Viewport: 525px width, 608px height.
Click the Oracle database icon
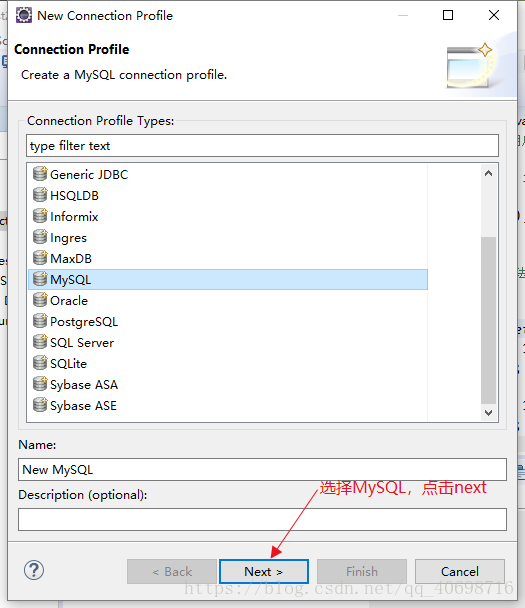(40, 300)
